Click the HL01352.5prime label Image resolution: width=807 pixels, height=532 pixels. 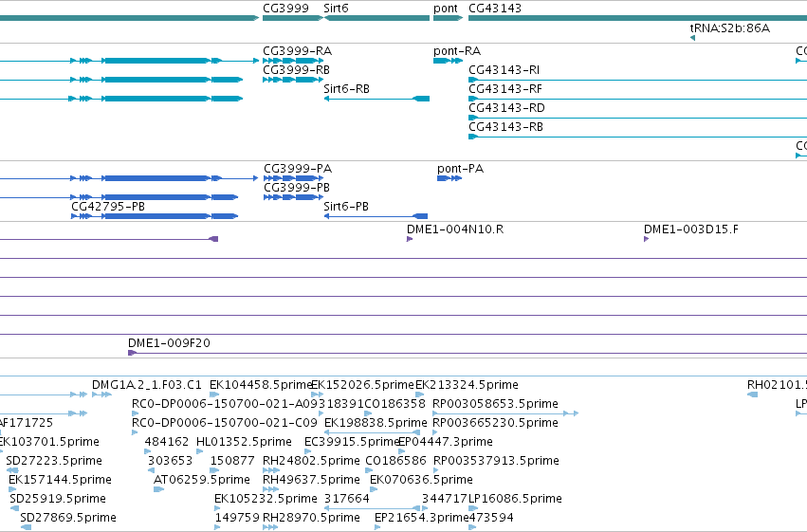pos(244,442)
